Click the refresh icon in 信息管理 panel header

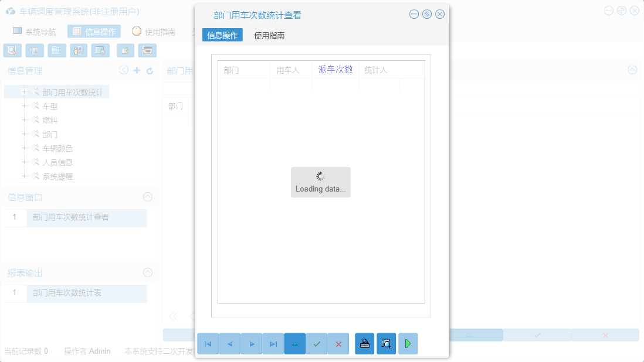pyautogui.click(x=148, y=70)
